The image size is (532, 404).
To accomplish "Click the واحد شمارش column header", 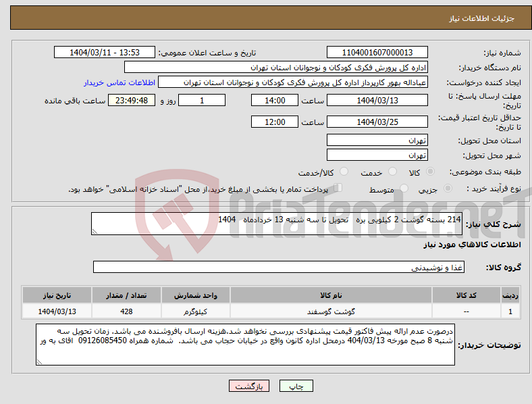I will (195, 295).
